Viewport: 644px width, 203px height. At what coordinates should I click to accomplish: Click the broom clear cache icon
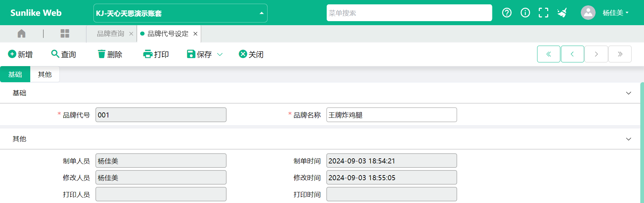(x=562, y=13)
